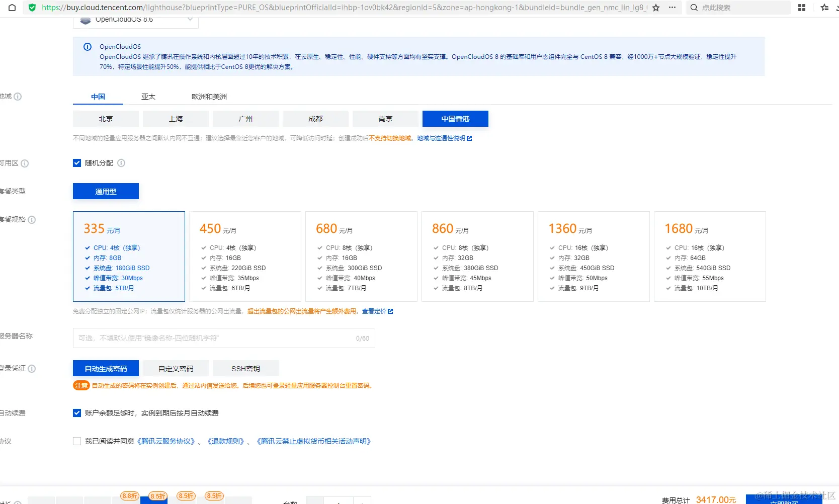Select the 北京 region button

(x=106, y=119)
